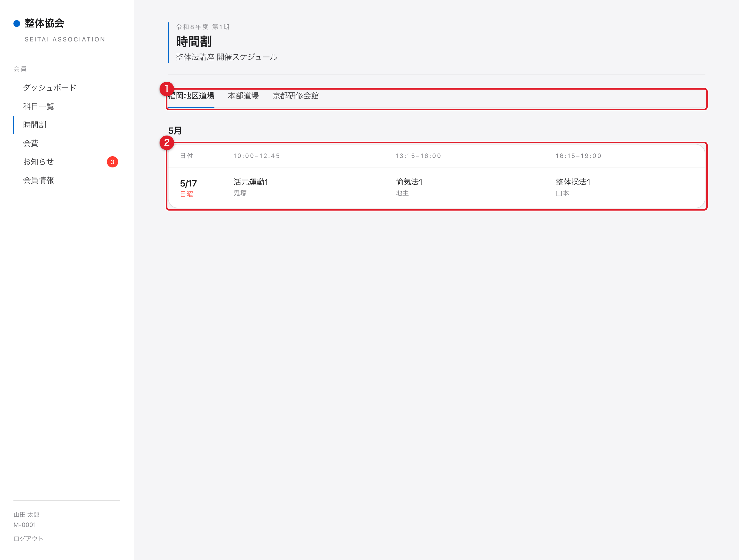The width and height of the screenshot is (739, 560).
Task: Click the 整体協会 logo title
Action: point(44,23)
